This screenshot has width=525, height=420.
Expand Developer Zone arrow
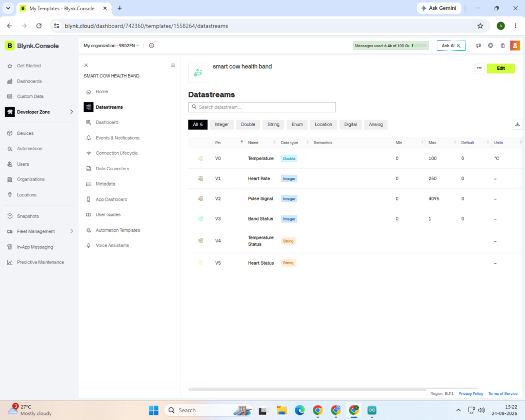coord(71,112)
